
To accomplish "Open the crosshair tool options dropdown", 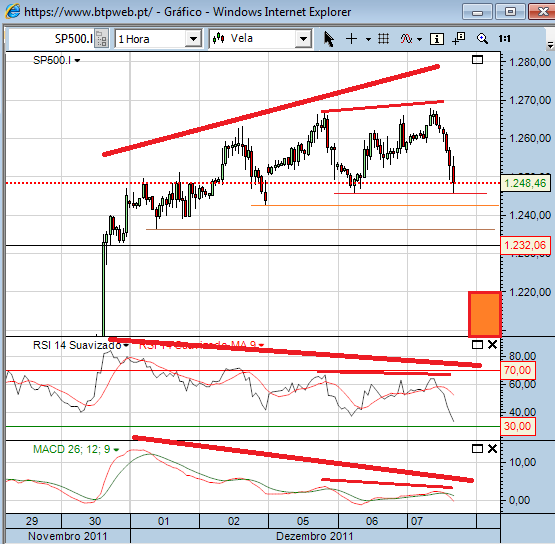I will coord(368,39).
